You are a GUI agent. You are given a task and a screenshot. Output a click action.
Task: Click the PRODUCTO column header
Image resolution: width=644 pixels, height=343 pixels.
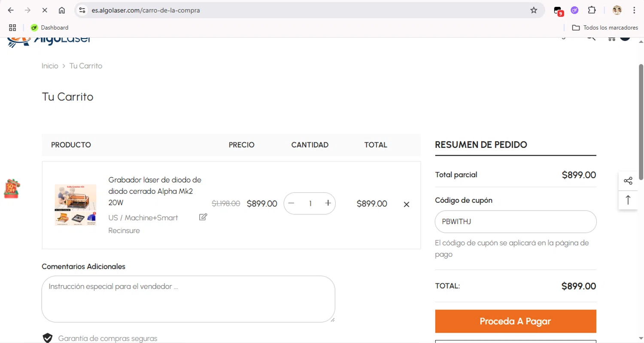pos(71,145)
